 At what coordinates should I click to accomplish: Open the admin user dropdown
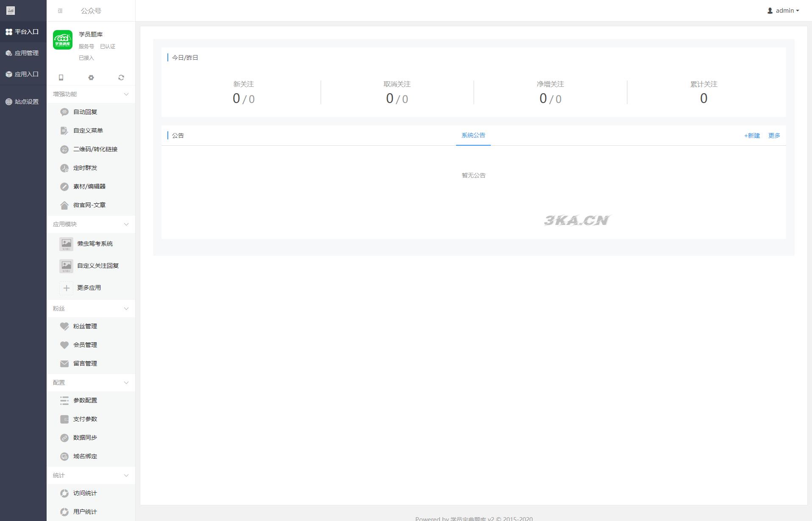(783, 11)
